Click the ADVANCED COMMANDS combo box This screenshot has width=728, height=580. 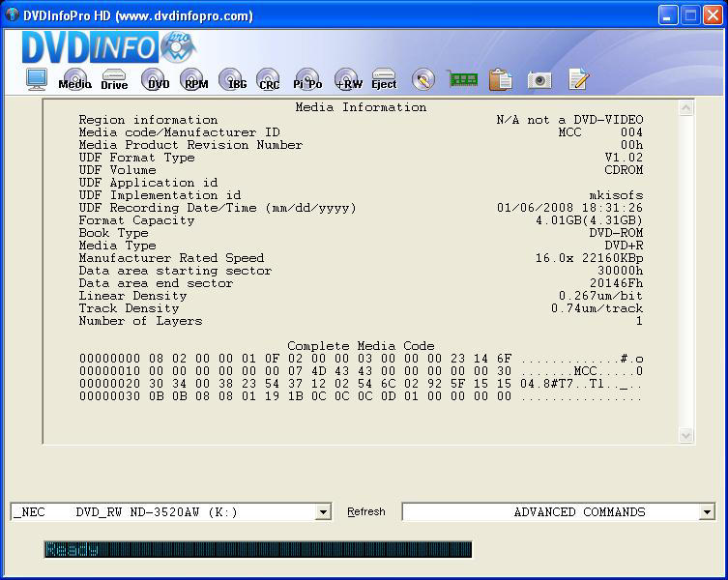[x=558, y=512]
